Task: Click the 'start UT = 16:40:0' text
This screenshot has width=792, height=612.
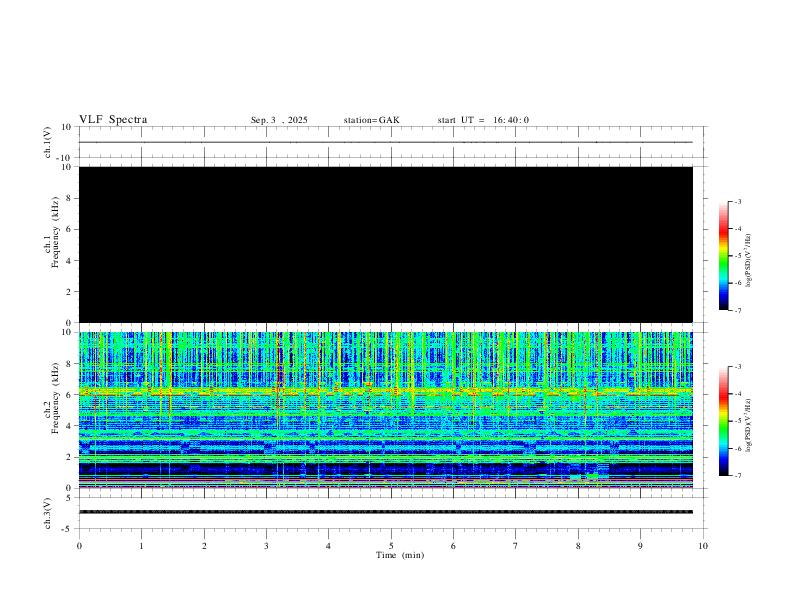Action: coord(483,120)
